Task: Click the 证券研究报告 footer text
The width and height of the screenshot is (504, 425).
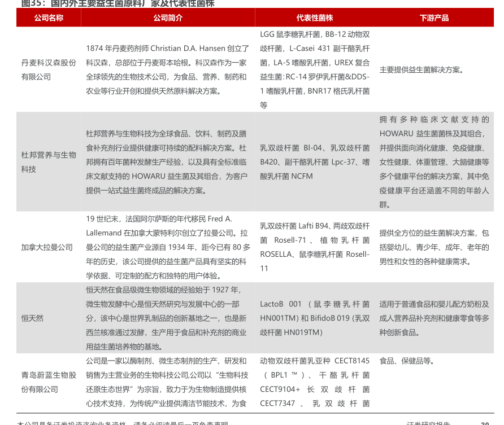Action: 428,423
